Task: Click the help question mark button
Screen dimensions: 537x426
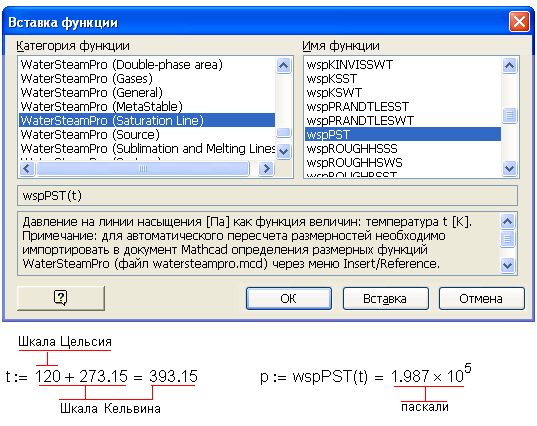Action: pyautogui.click(x=61, y=298)
